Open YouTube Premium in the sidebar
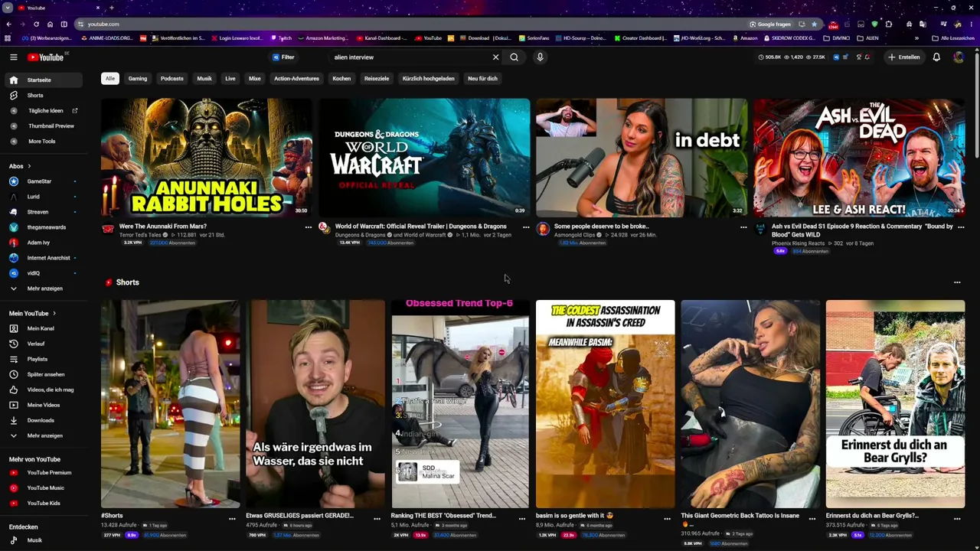980x551 pixels. coord(44,473)
